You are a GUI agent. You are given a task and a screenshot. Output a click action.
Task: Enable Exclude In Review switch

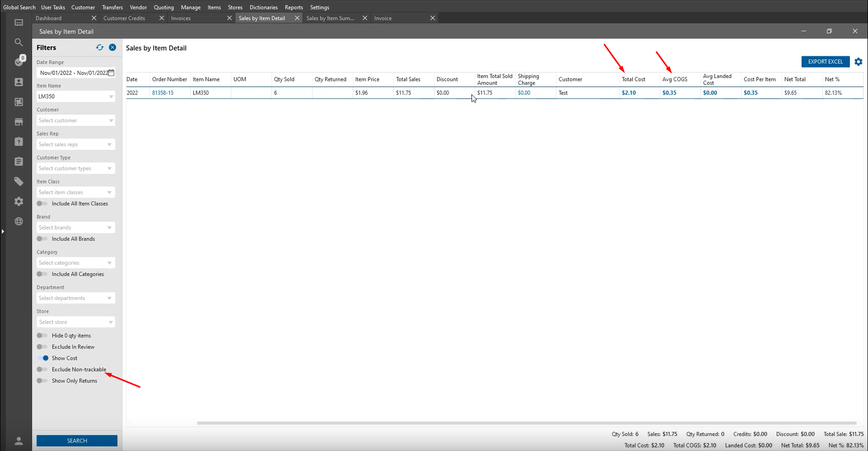point(43,347)
